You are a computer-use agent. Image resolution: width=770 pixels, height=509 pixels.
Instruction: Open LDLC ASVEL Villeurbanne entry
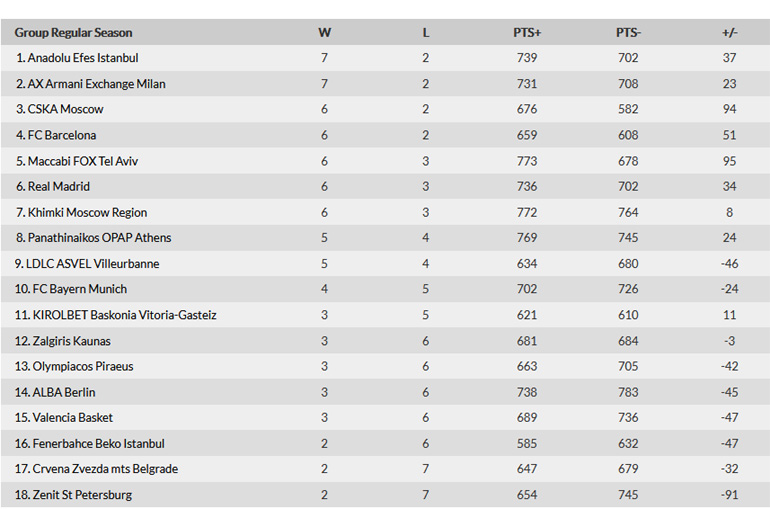coord(93,264)
